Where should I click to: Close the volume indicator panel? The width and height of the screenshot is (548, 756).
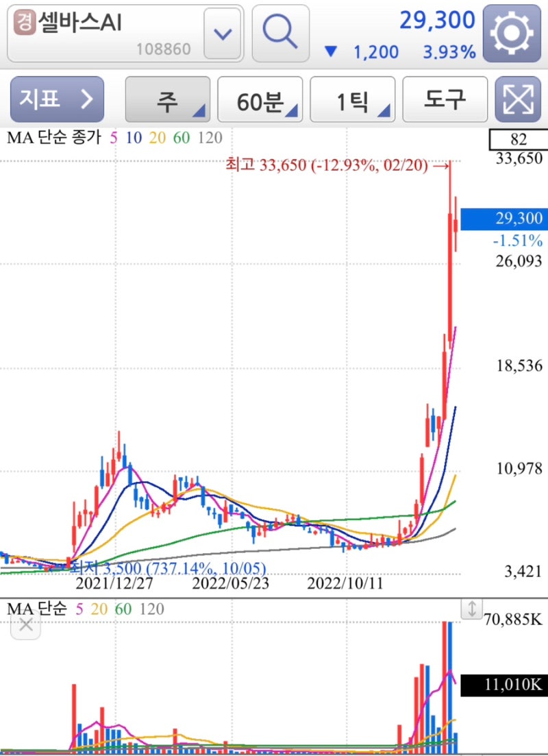26,626
